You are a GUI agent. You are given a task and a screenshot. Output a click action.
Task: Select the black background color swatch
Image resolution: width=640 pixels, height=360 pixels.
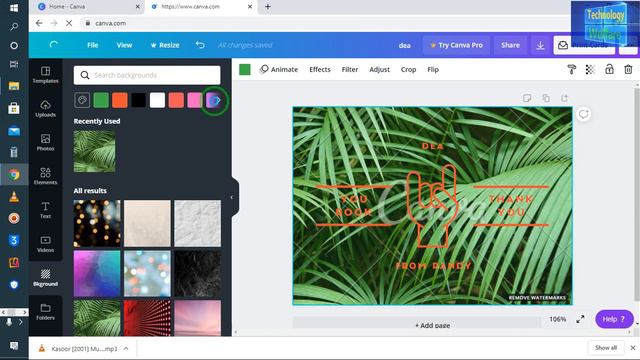[x=138, y=100]
